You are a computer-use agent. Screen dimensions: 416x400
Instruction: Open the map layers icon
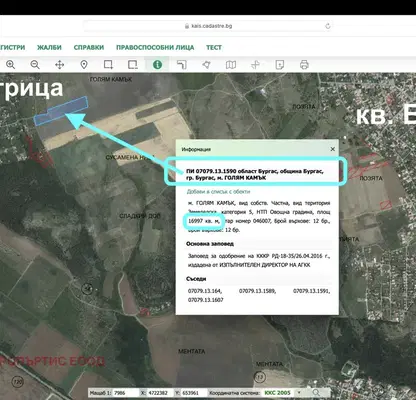point(231,64)
